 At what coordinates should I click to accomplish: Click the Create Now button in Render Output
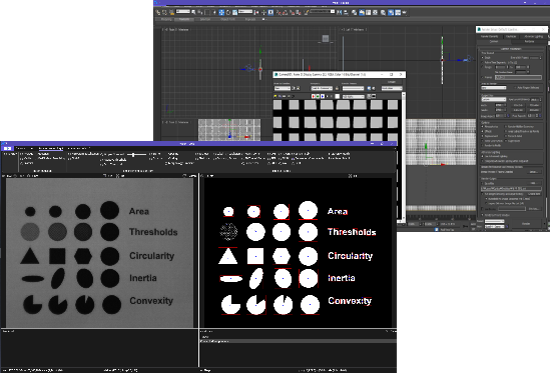534,194
